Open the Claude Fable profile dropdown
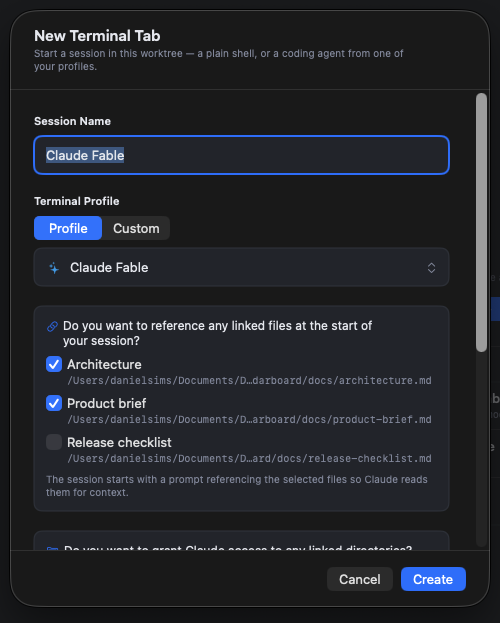The image size is (500, 623). tap(241, 267)
